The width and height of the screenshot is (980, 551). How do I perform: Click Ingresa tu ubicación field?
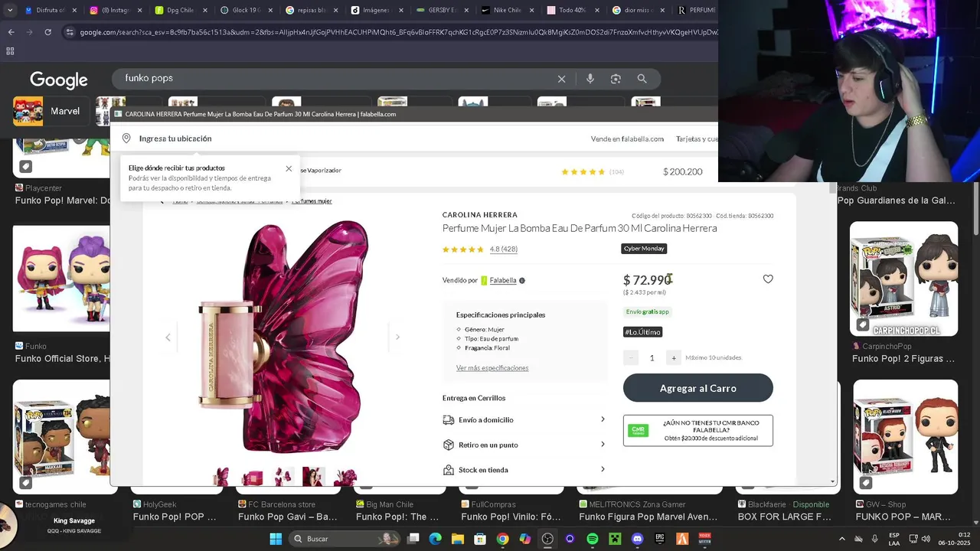(175, 139)
